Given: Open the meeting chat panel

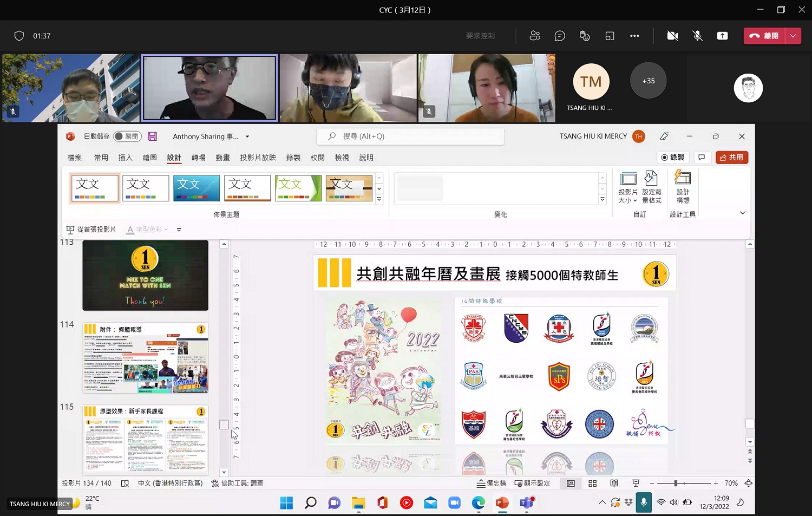Looking at the screenshot, I should (560, 36).
